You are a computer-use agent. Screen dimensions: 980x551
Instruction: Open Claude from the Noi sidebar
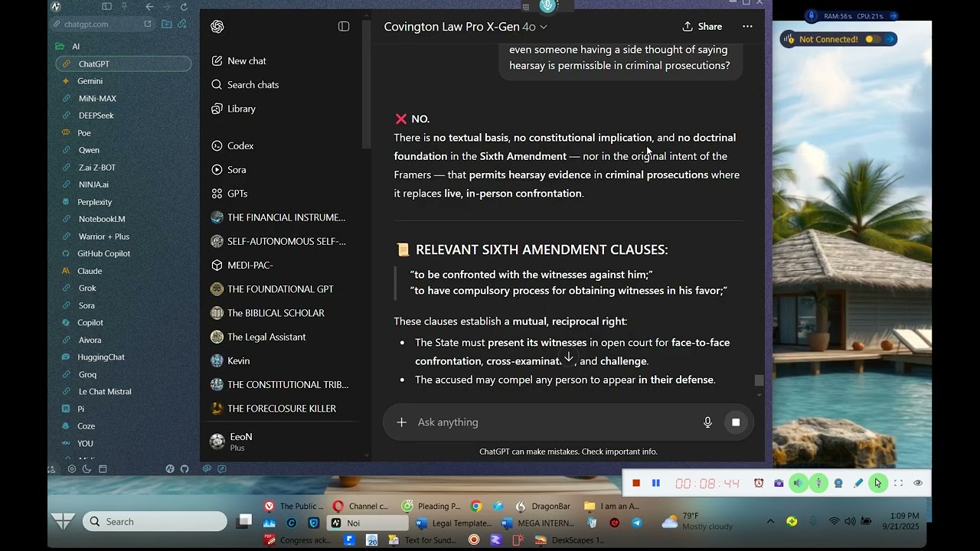click(x=90, y=271)
